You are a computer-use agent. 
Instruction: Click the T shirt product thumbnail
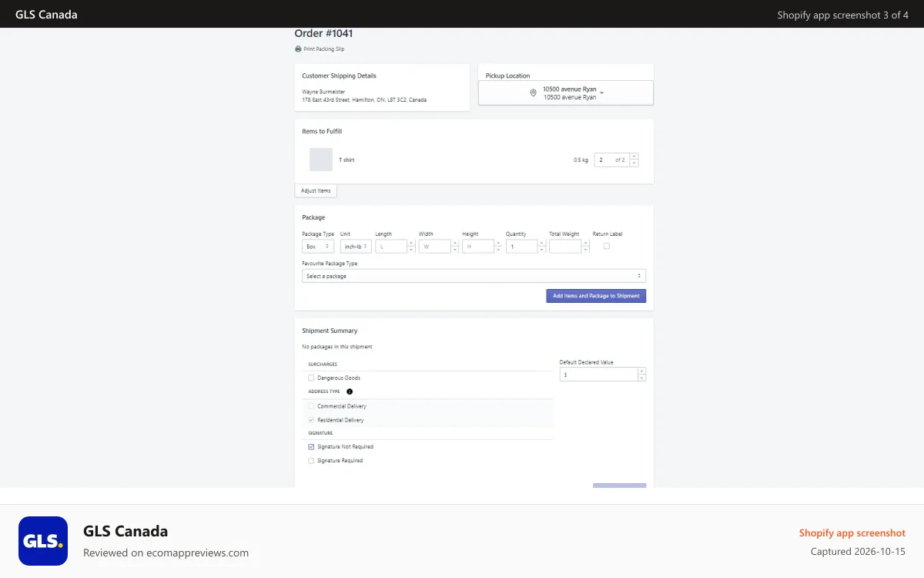(x=321, y=160)
